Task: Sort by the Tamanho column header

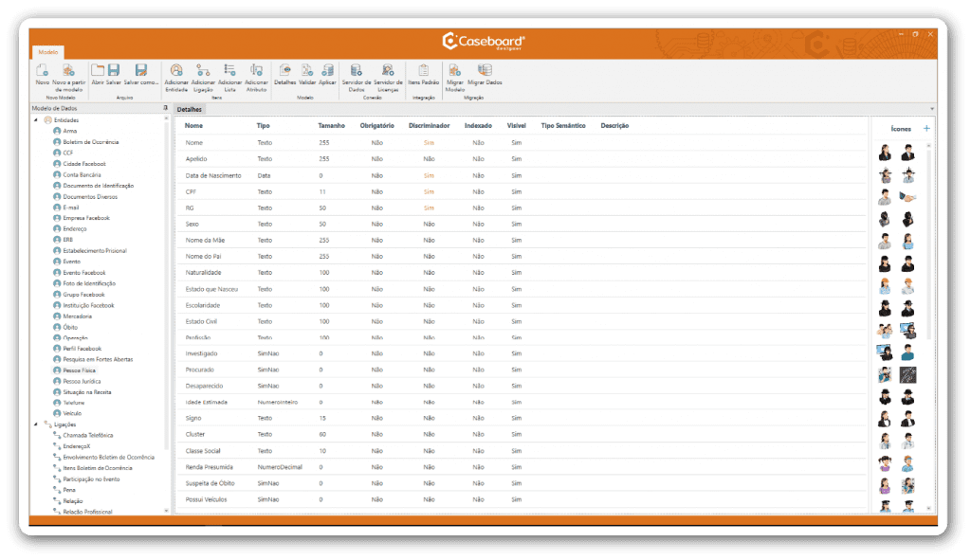Action: (x=331, y=126)
